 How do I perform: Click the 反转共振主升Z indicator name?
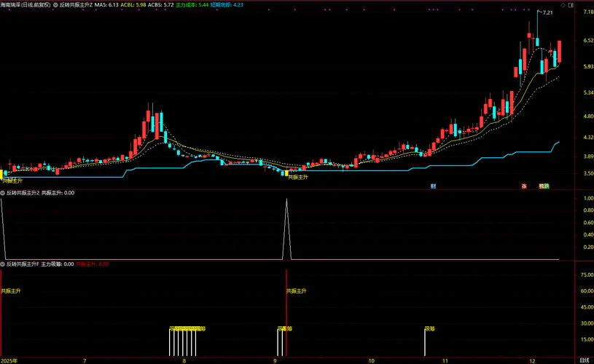pos(76,5)
